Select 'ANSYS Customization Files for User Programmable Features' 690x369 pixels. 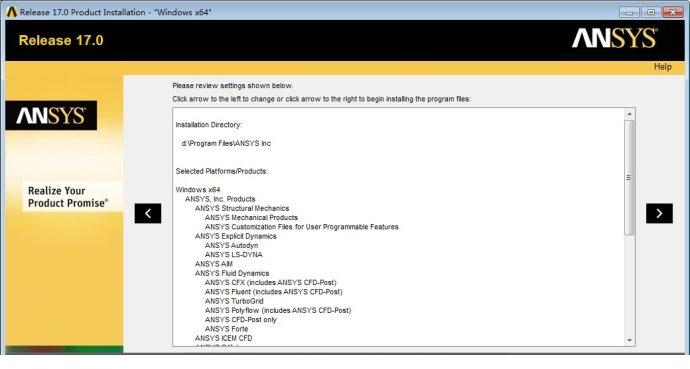point(302,227)
